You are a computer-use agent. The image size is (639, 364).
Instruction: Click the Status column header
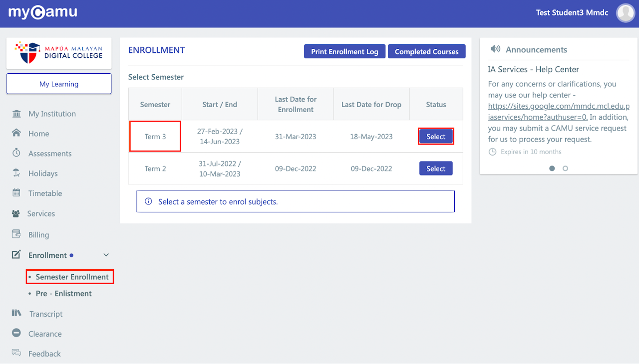pos(436,104)
